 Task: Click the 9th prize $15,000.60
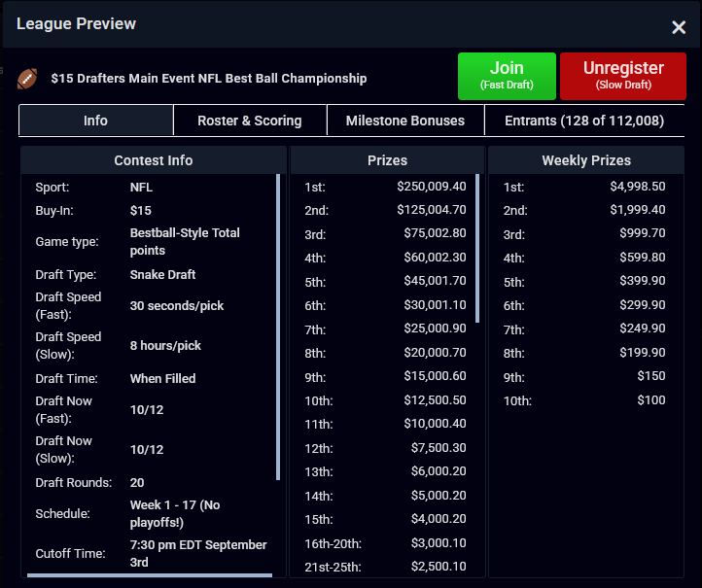click(x=435, y=376)
